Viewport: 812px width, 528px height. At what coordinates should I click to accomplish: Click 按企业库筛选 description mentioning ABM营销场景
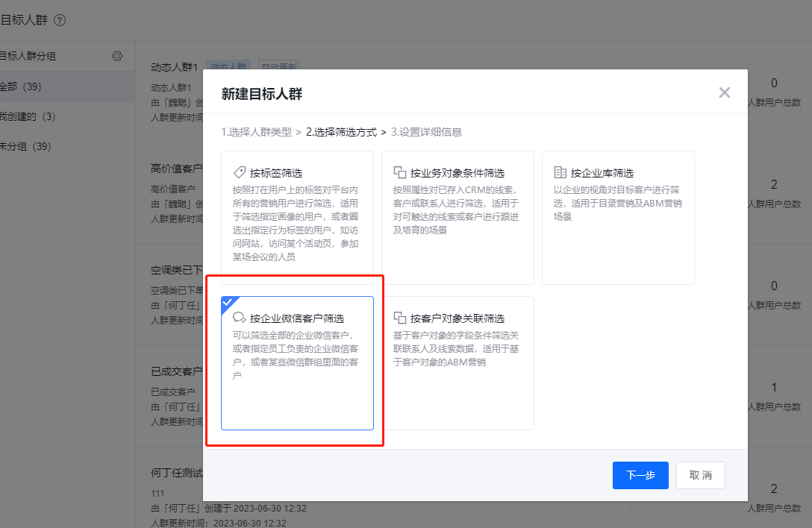[x=617, y=204]
